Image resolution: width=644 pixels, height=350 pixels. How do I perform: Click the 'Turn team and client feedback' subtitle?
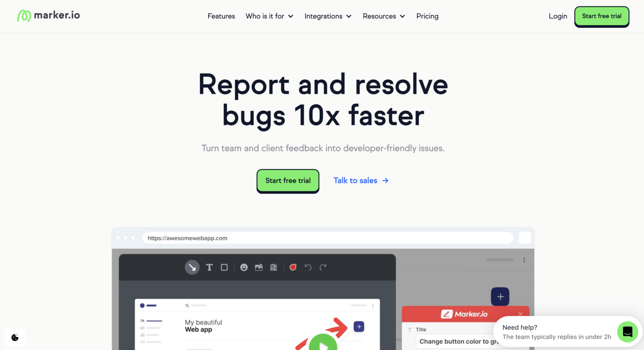[x=323, y=148]
